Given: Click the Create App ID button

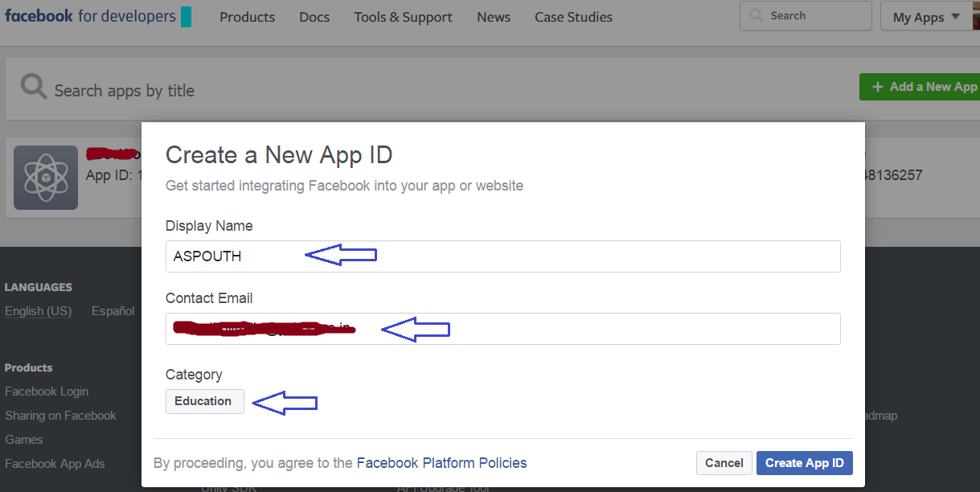Looking at the screenshot, I should (x=804, y=462).
